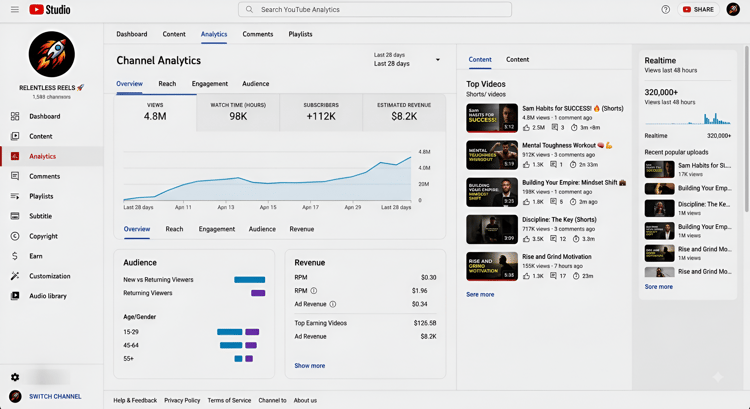This screenshot has height=409, width=750.
Task: Select the Watch Time 98K metric card
Action: tap(238, 112)
